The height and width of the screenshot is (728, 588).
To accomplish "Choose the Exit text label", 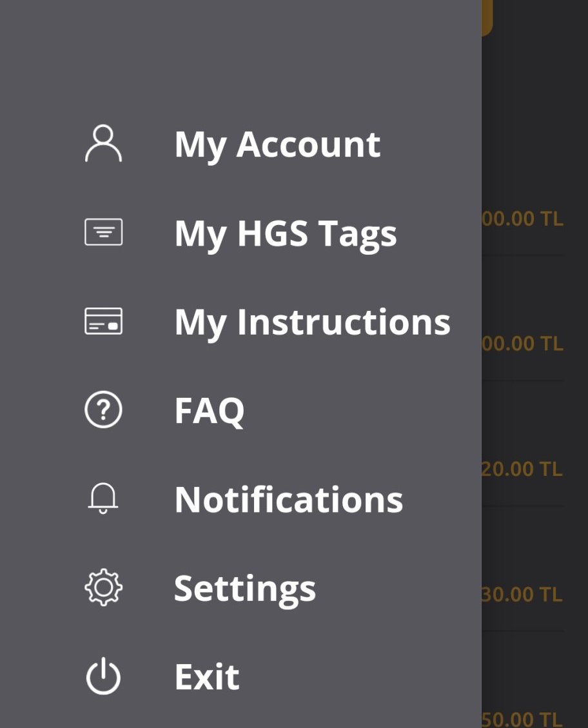I will [x=207, y=678].
